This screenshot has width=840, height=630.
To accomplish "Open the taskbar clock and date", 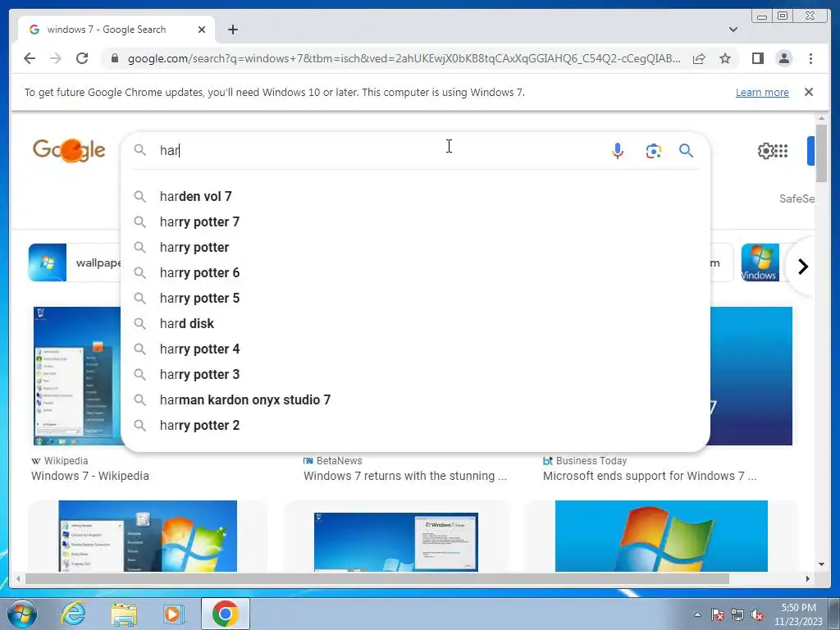I will (x=798, y=614).
